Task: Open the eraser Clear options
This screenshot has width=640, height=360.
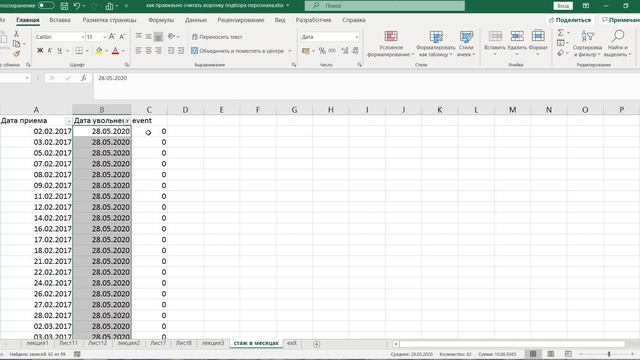Action: pos(562,53)
